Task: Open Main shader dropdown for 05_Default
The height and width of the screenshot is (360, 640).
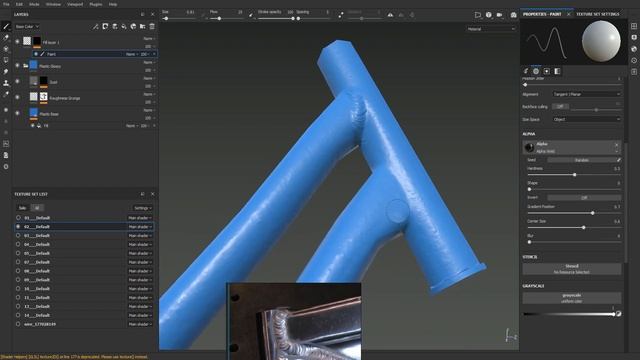Action: [140, 253]
